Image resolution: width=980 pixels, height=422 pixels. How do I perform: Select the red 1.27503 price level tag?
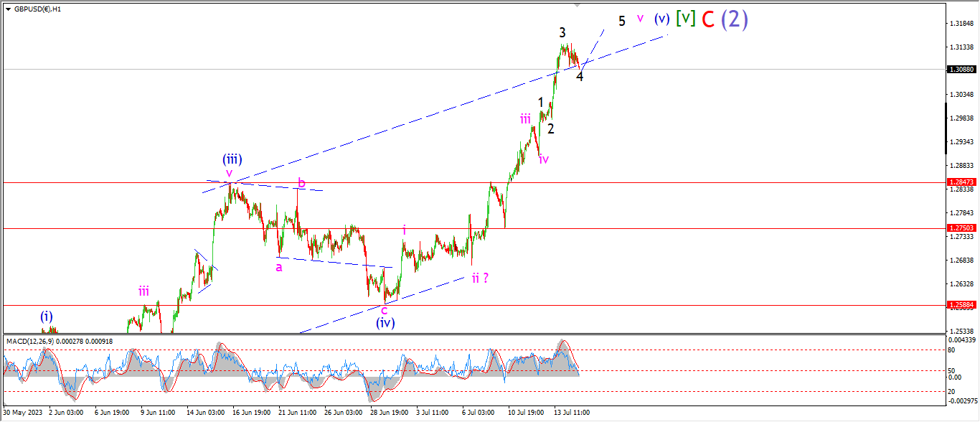point(961,228)
